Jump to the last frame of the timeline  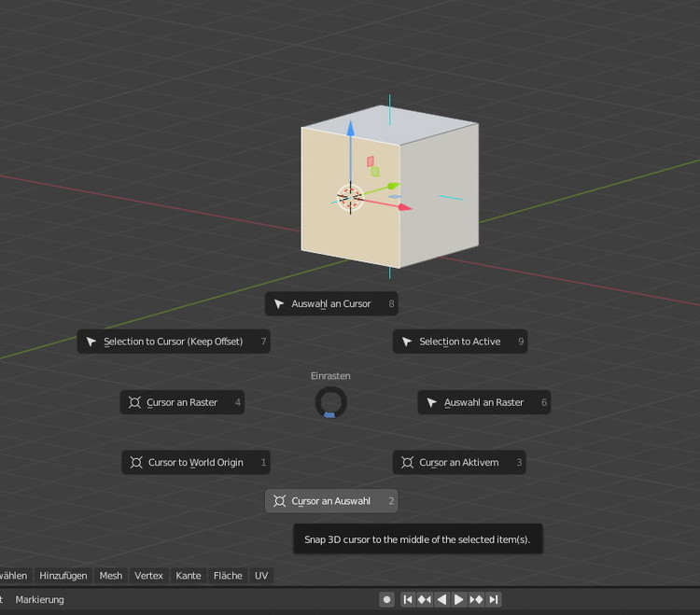pos(494,599)
